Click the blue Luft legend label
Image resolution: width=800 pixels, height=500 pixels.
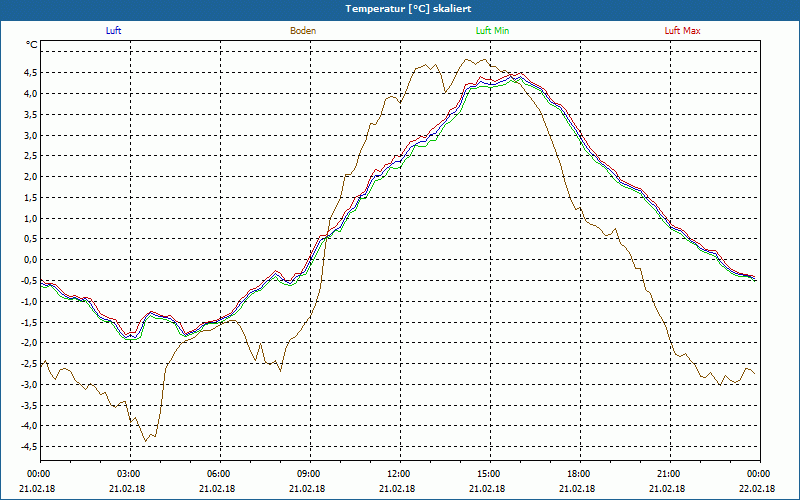[x=113, y=31]
